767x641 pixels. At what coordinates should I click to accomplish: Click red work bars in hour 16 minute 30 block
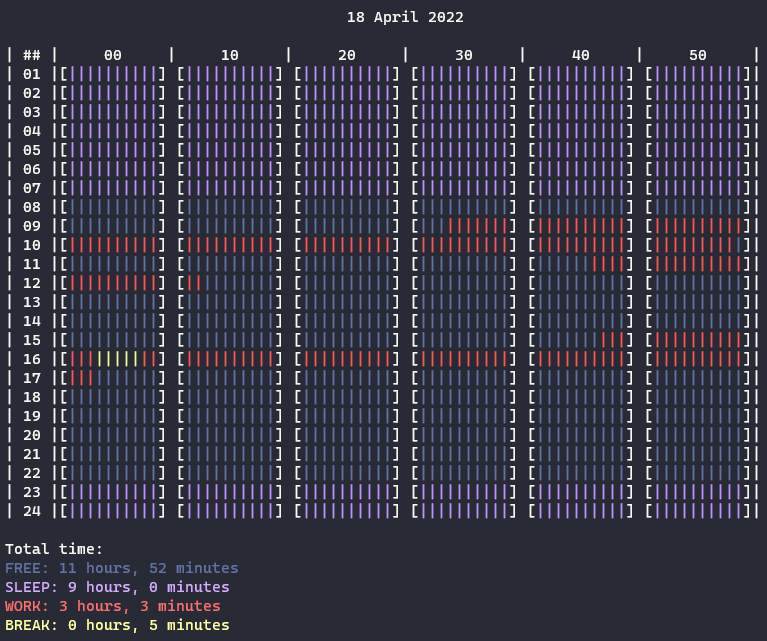464,359
